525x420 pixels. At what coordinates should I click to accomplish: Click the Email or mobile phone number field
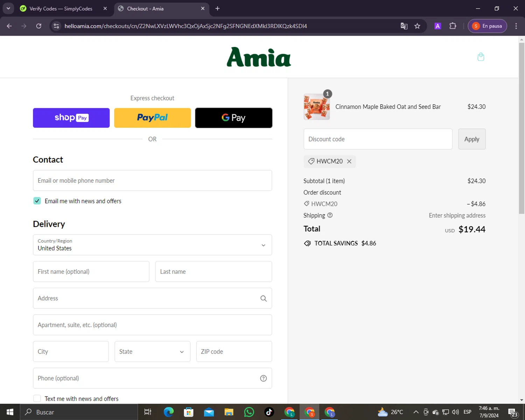click(152, 181)
